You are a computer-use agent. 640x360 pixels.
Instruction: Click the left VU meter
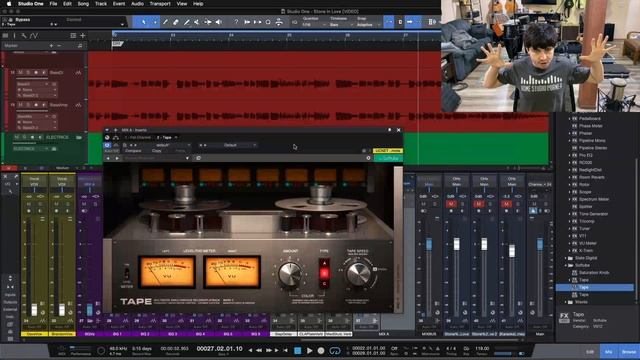click(167, 272)
